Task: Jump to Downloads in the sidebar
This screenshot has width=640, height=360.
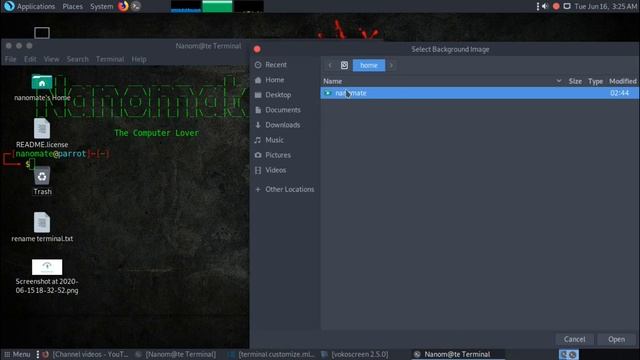Action: 278,125
